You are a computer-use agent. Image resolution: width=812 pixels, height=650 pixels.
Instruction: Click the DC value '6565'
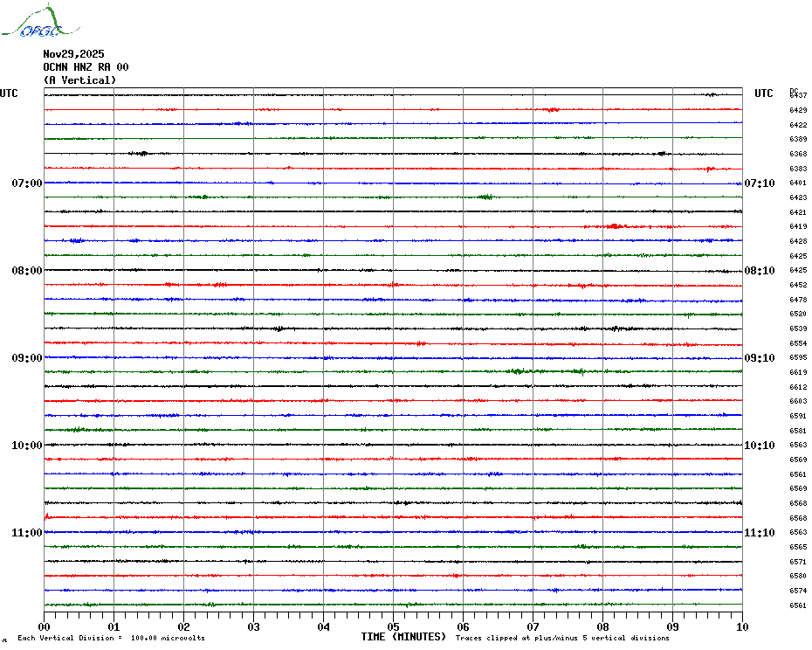tap(799, 548)
